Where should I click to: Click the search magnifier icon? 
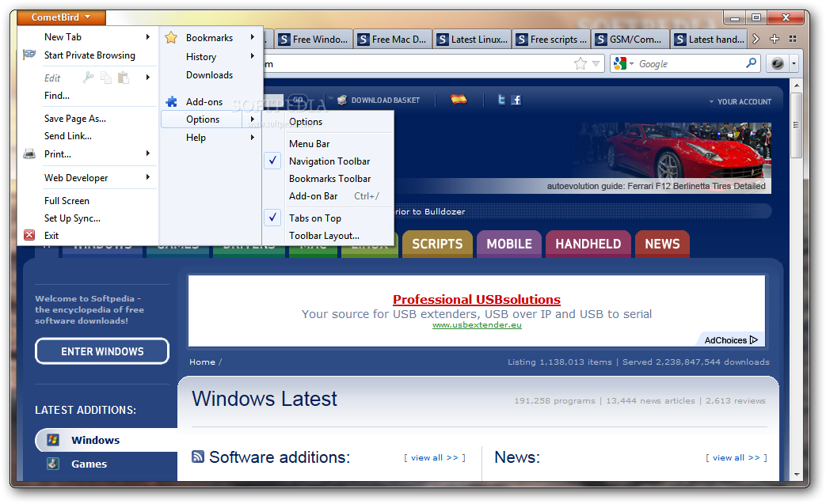pyautogui.click(x=752, y=63)
